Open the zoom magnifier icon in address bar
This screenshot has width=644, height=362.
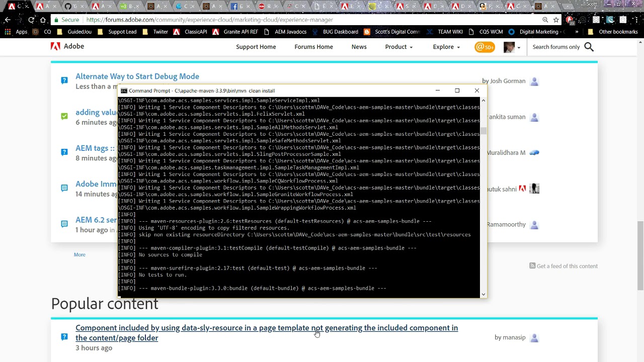coord(545,20)
